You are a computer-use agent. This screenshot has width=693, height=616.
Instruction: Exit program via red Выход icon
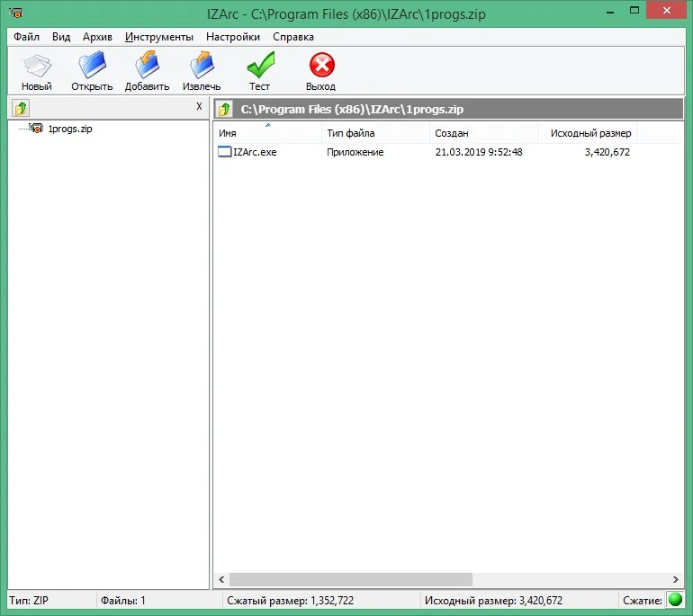(x=321, y=71)
